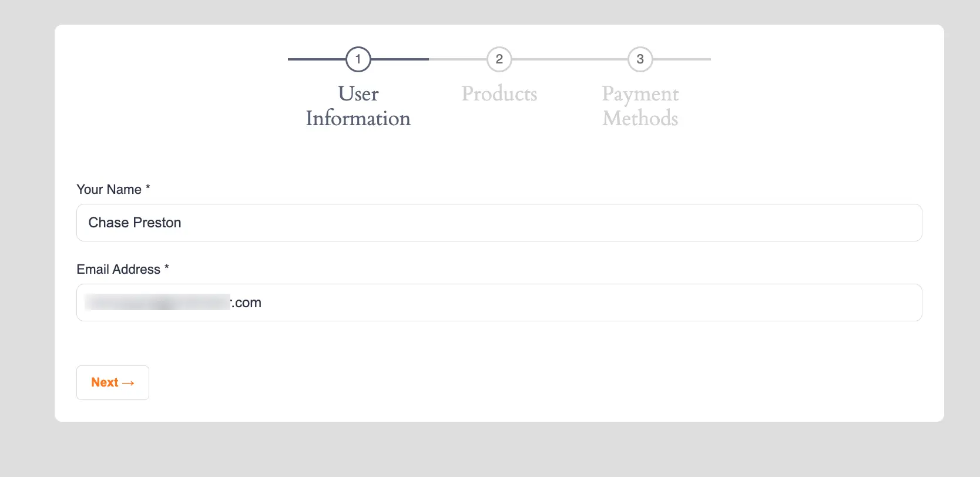The width and height of the screenshot is (980, 477).
Task: Open the Products step
Action: click(499, 93)
